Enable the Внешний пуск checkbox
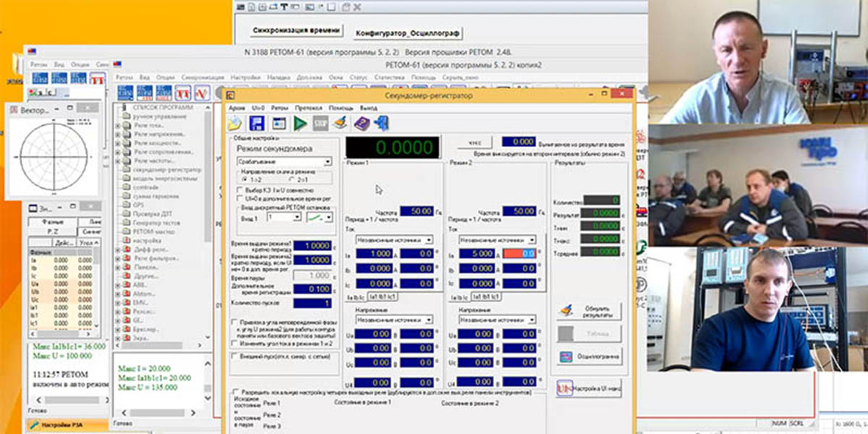This screenshot has width=868, height=434. coord(234,356)
